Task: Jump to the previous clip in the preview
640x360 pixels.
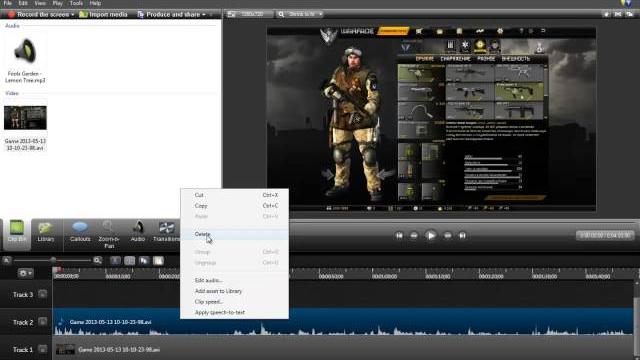Action: point(399,236)
